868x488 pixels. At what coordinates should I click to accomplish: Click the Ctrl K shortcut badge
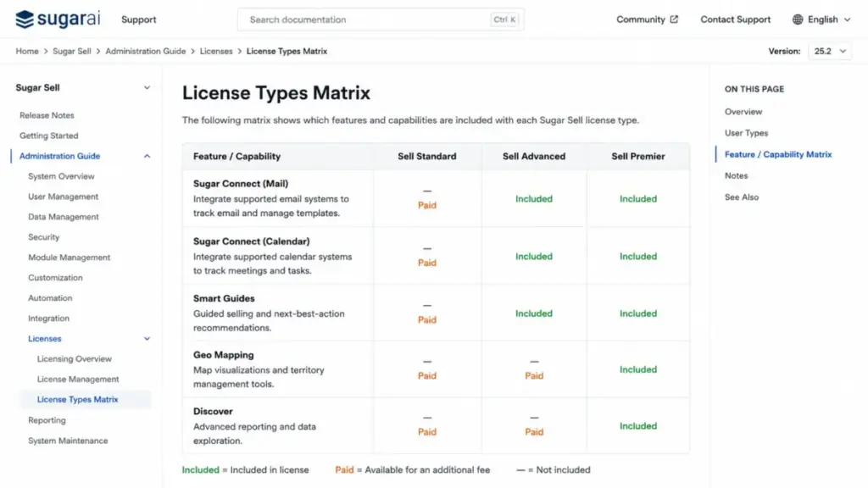pos(504,19)
